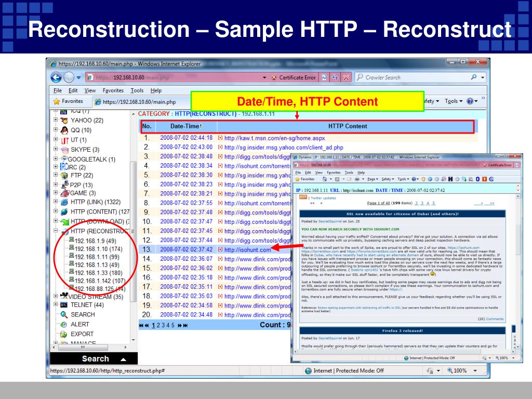Click Certificate Error in main address bar
532x399 pixels.
tap(294, 78)
